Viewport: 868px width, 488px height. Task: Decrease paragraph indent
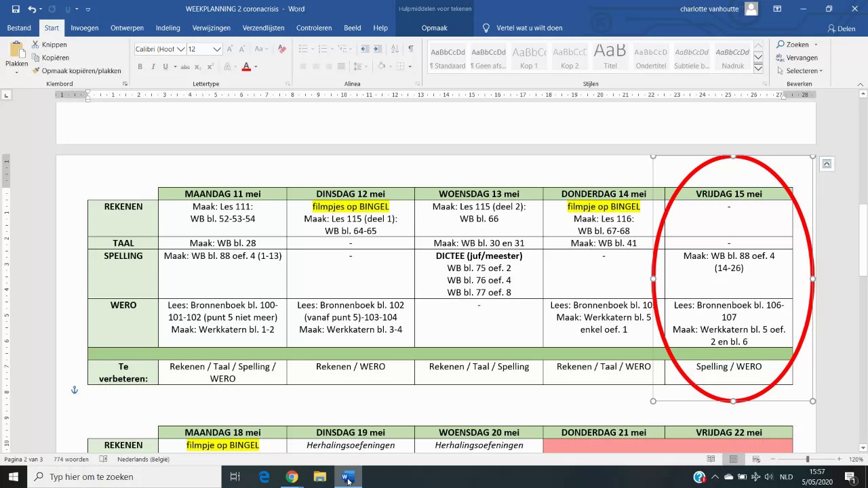point(365,49)
